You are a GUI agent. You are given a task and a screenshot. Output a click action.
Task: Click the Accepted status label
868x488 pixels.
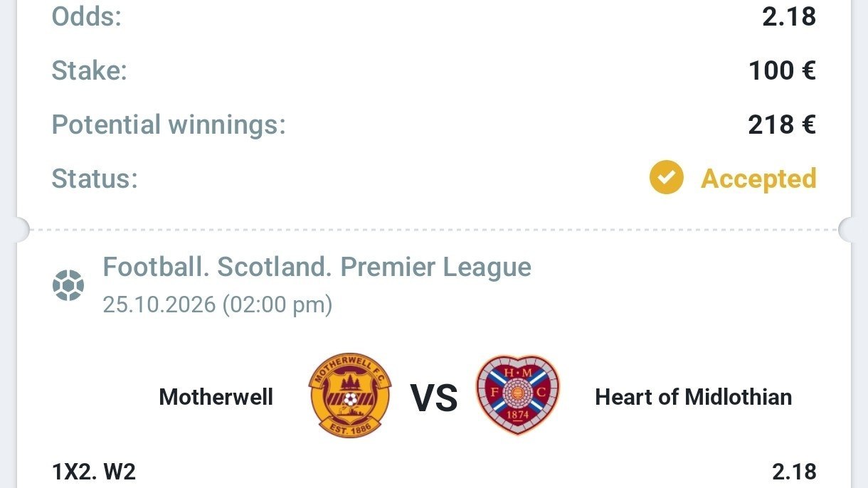(x=758, y=179)
